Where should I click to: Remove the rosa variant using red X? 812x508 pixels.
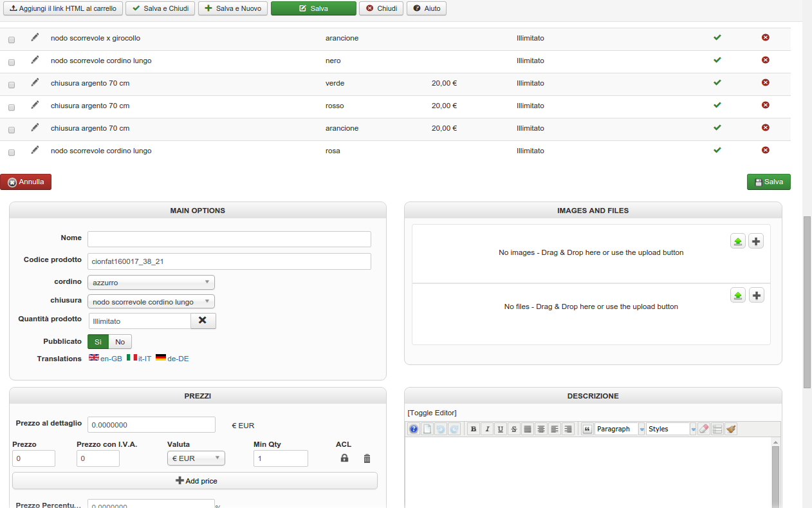(766, 150)
